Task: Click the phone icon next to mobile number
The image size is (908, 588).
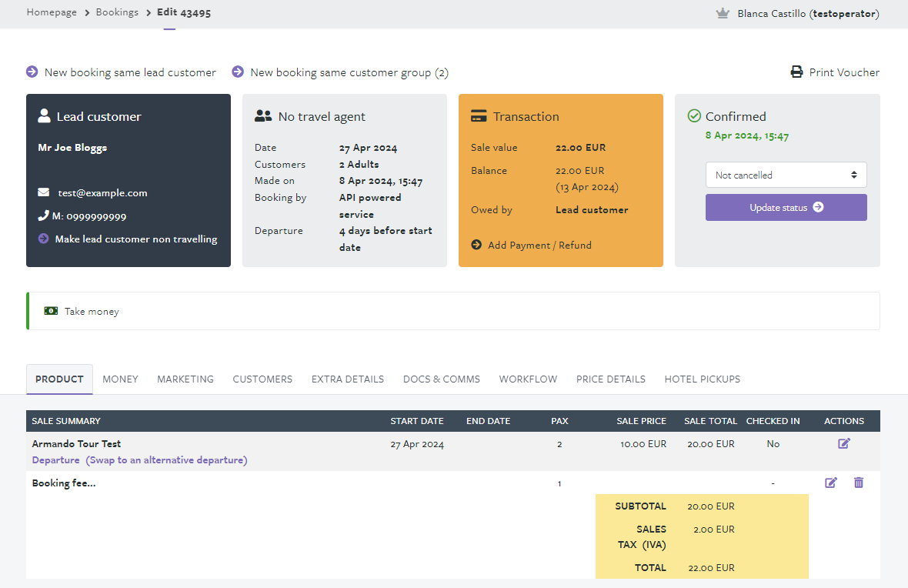Action: click(43, 215)
